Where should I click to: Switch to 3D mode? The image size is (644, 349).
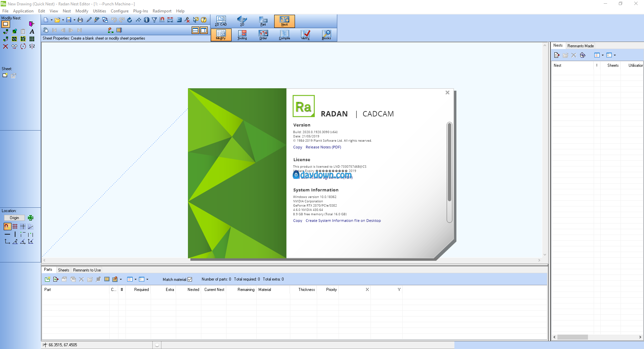click(242, 21)
